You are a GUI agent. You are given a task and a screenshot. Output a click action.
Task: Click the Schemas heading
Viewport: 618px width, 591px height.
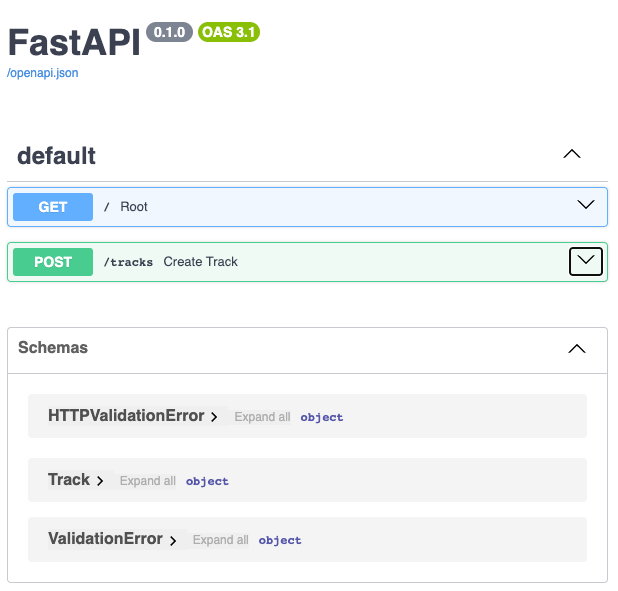53,347
